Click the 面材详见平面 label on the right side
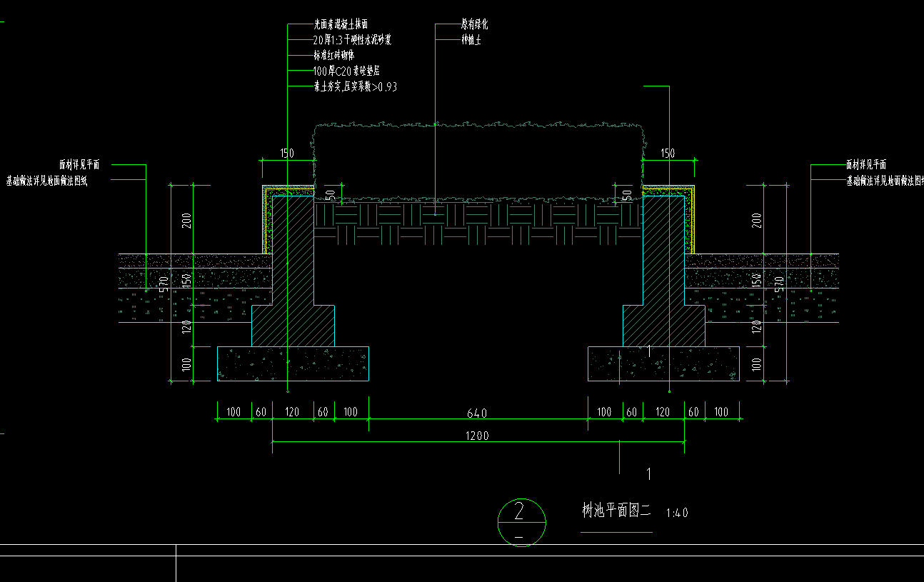Viewport: 924px width, 582px height. click(x=866, y=165)
